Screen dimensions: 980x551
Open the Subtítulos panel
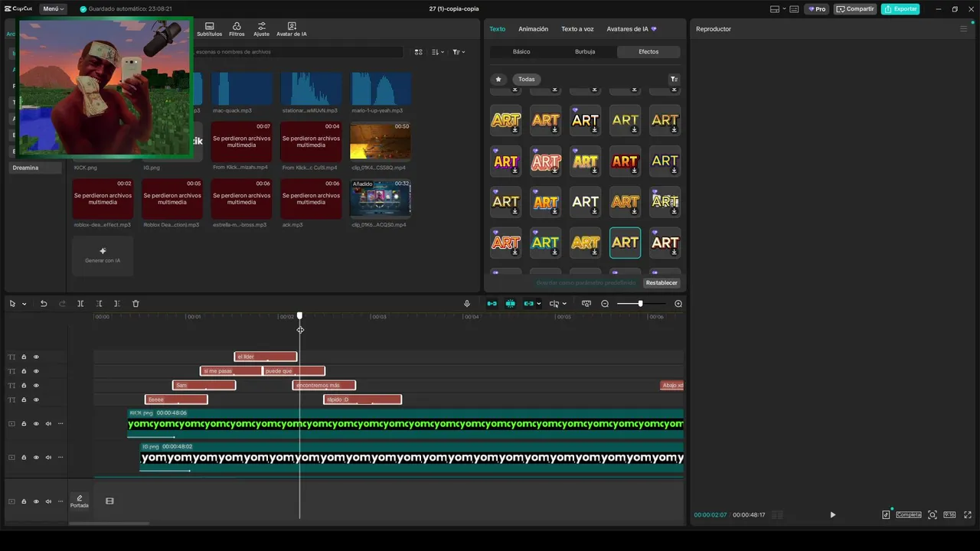[209, 29]
